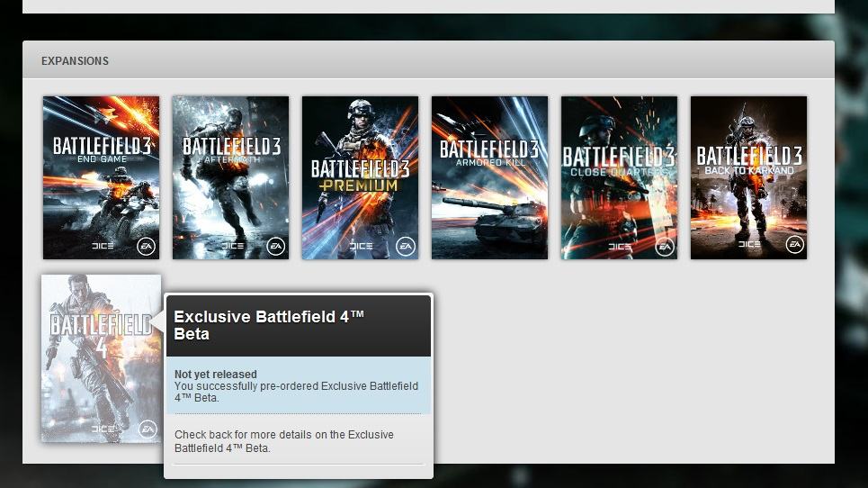This screenshot has height=488, width=868.
Task: Click the 'You successfully pre-ordered' message
Action: pos(296,392)
